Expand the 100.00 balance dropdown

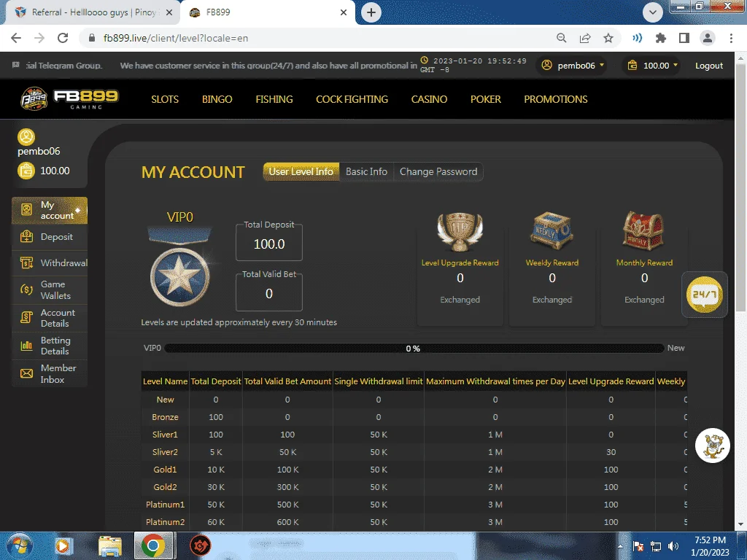[x=653, y=65]
